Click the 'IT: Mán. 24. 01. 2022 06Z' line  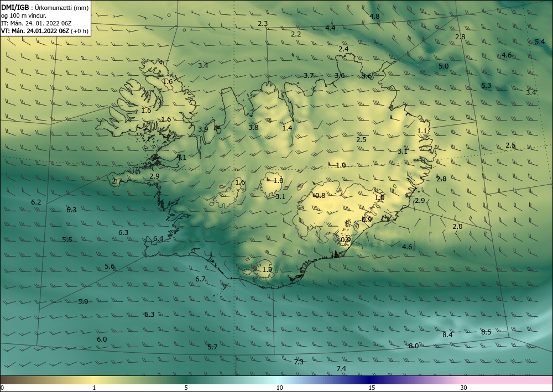click(36, 23)
